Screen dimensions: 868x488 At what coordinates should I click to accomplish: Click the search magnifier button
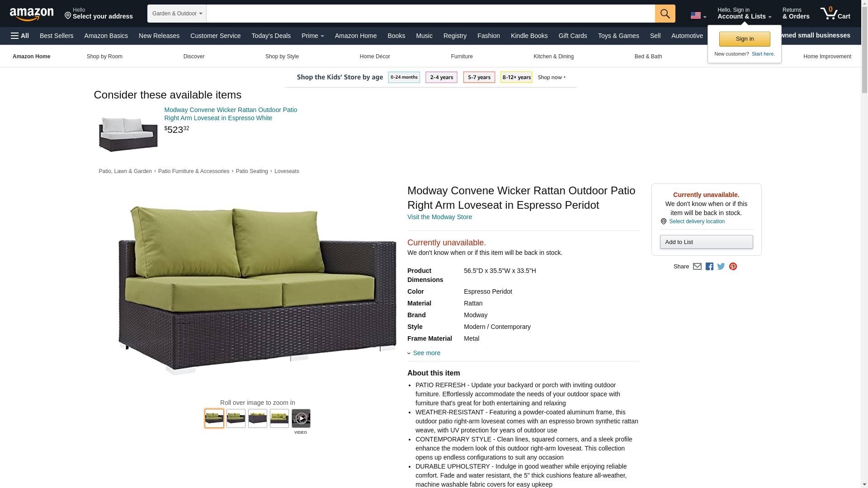[x=665, y=14]
